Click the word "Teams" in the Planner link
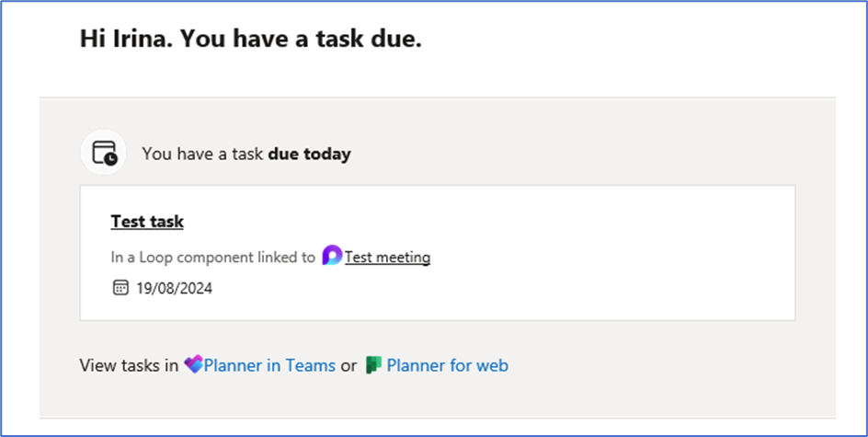 coord(310,365)
